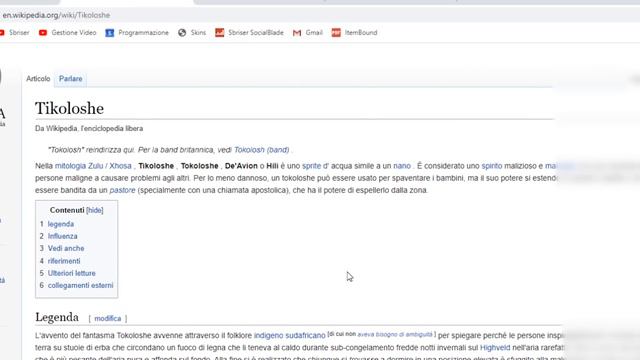640x360 pixels.
Task: Open the indigeno sudafricano link
Action: [289, 336]
